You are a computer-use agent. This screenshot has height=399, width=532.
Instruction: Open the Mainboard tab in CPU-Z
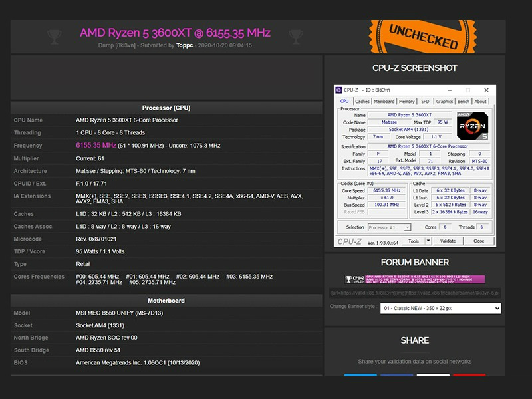(x=384, y=102)
